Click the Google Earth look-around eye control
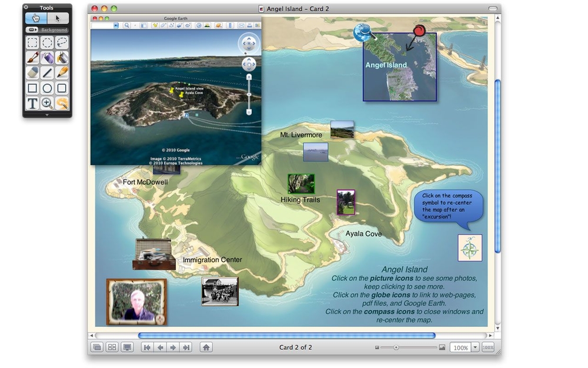 249,44
